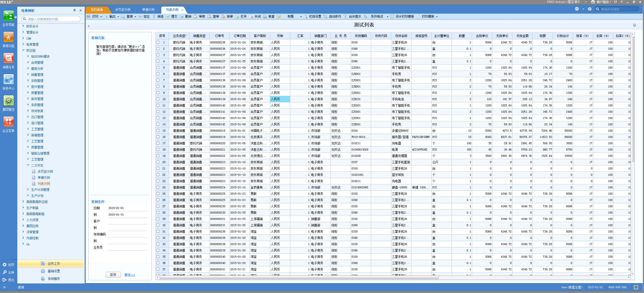Expand the 财务会计 tree node
The width and height of the screenshot is (644, 293).
click(x=23, y=26)
